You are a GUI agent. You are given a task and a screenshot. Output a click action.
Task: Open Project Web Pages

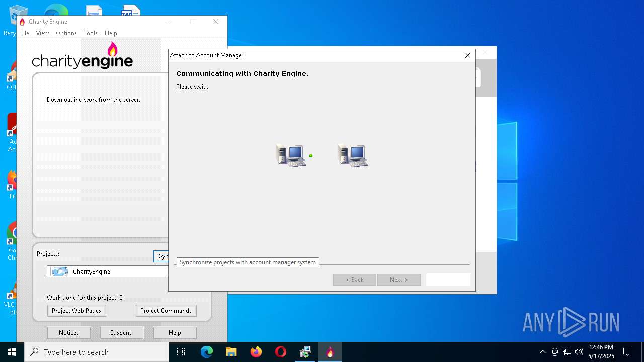coord(76,311)
